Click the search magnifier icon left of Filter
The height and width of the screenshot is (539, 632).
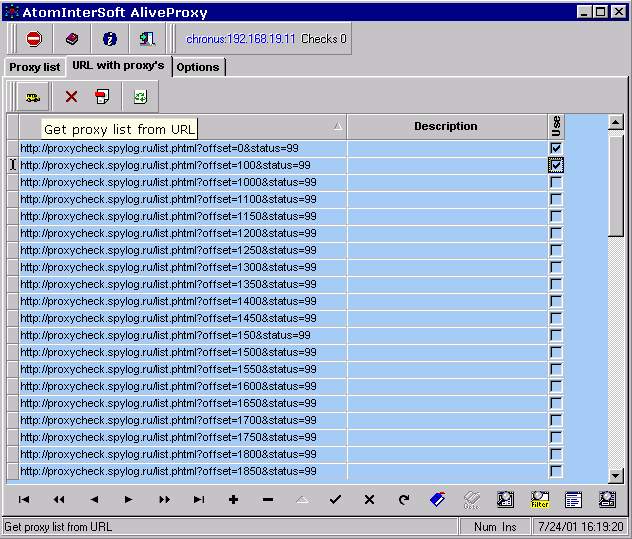(505, 499)
